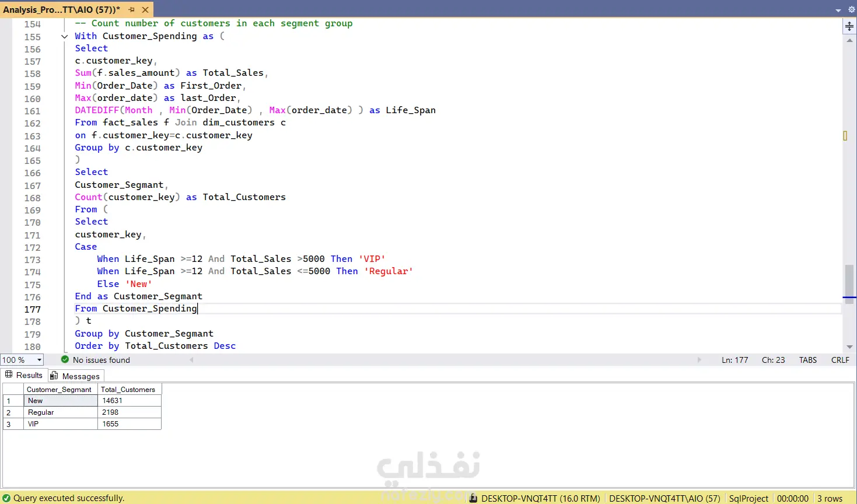Click the 3 rows status entry

click(830, 499)
